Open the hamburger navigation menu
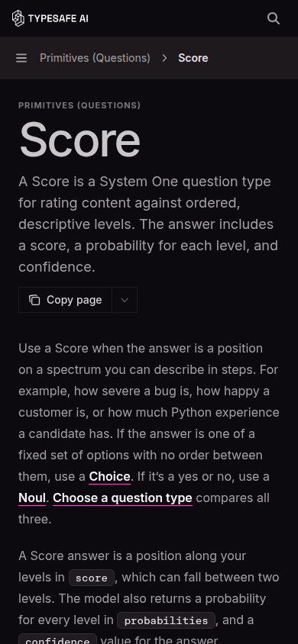The width and height of the screenshot is (298, 644). tap(21, 58)
